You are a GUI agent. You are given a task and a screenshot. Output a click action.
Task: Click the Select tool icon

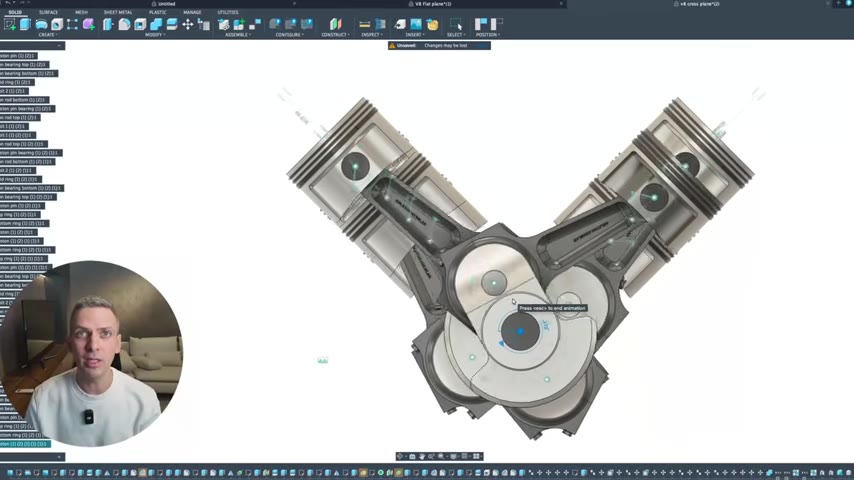(x=456, y=24)
